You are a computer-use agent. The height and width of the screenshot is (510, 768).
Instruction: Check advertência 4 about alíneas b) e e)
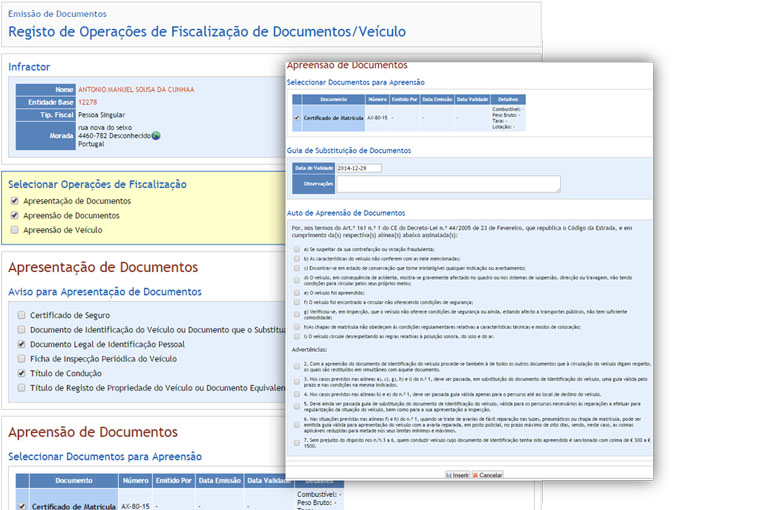pyautogui.click(x=297, y=394)
